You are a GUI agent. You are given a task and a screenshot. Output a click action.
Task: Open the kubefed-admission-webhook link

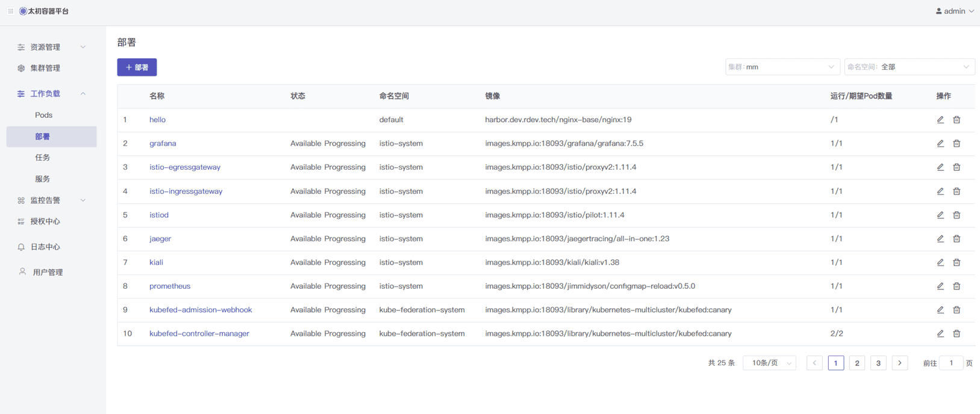201,310
